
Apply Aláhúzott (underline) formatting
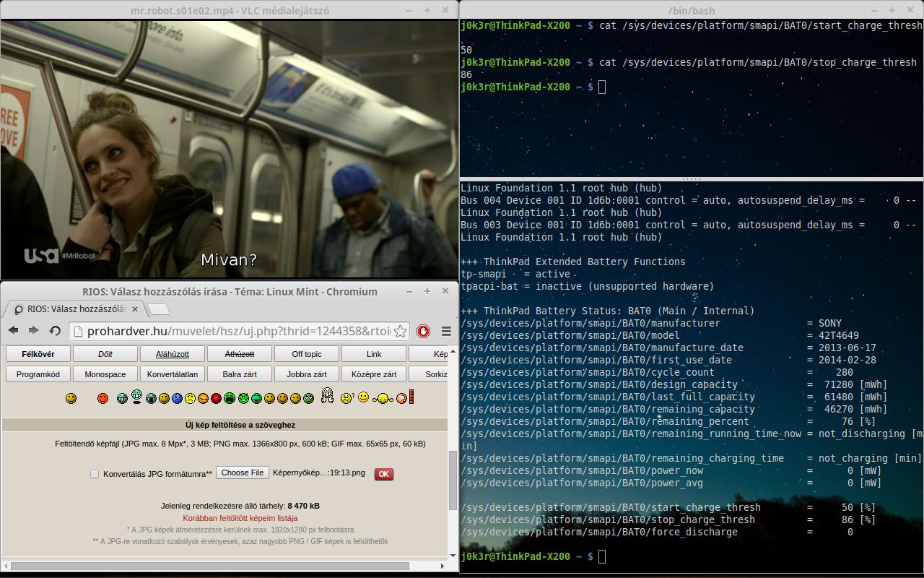pyautogui.click(x=173, y=354)
